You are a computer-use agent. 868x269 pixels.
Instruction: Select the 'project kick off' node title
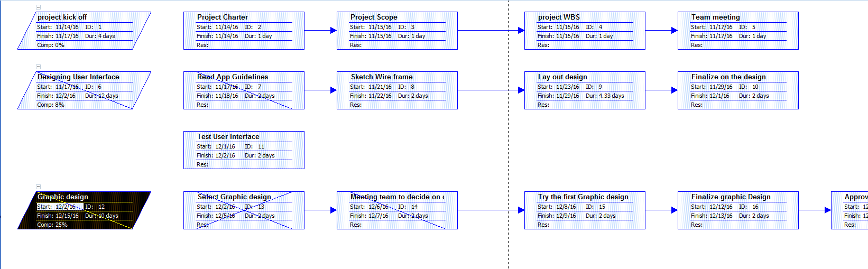62,17
